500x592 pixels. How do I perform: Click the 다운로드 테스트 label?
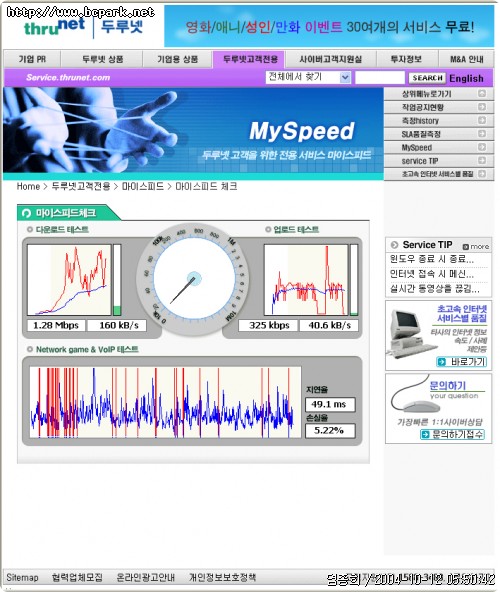[x=62, y=229]
